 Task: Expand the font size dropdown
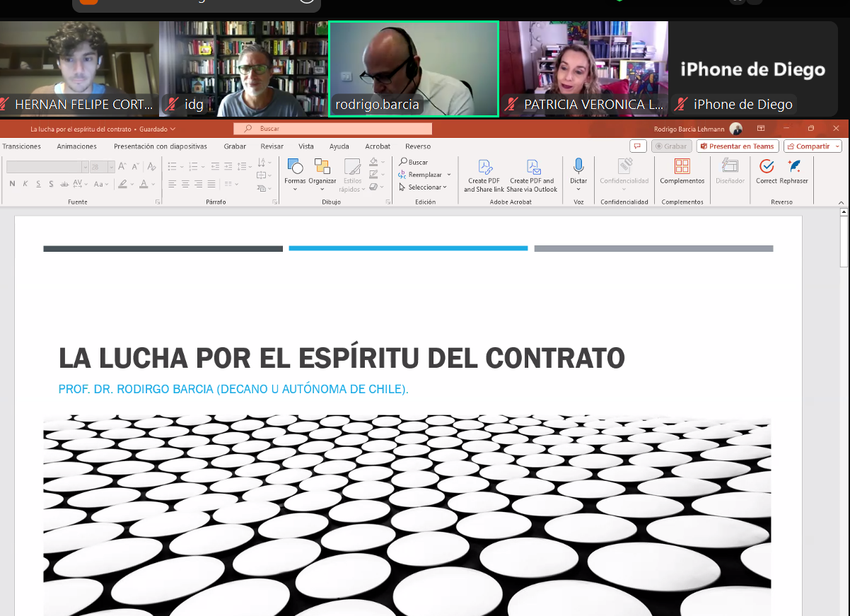111,167
